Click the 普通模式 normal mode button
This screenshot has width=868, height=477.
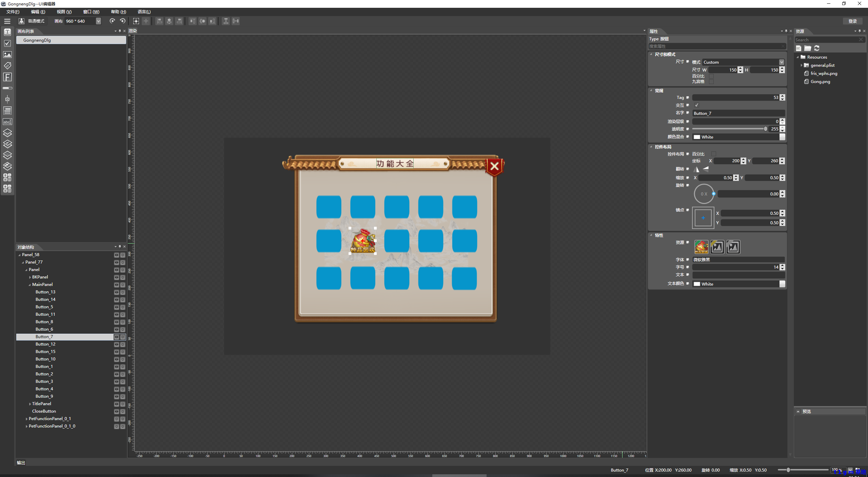coord(32,21)
